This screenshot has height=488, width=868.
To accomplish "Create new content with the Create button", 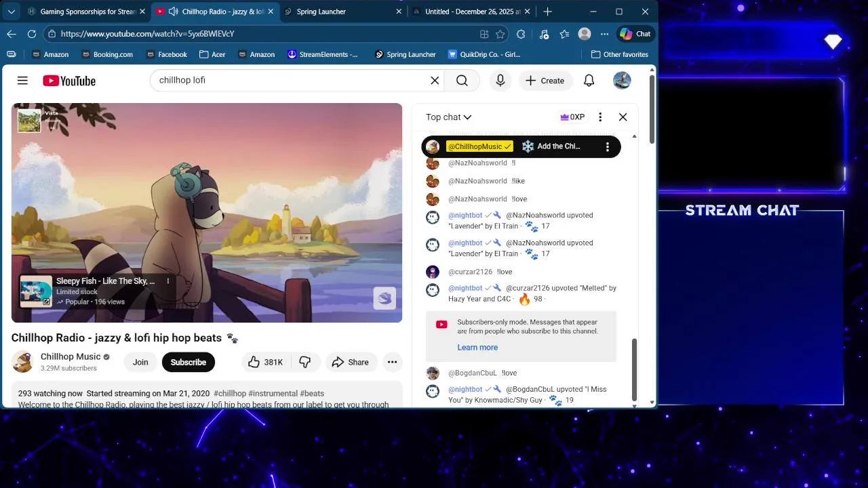I will pyautogui.click(x=545, y=81).
